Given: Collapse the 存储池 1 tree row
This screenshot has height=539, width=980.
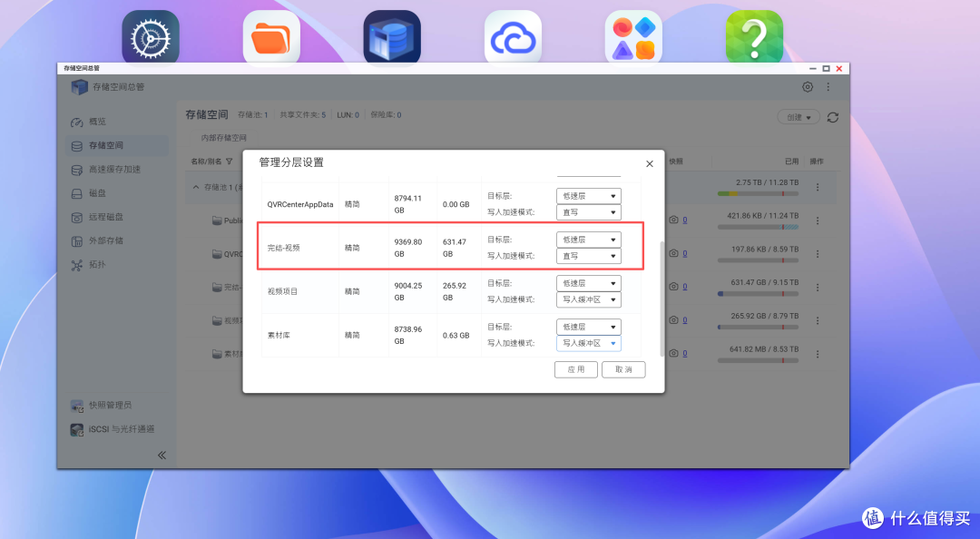Looking at the screenshot, I should click(196, 187).
